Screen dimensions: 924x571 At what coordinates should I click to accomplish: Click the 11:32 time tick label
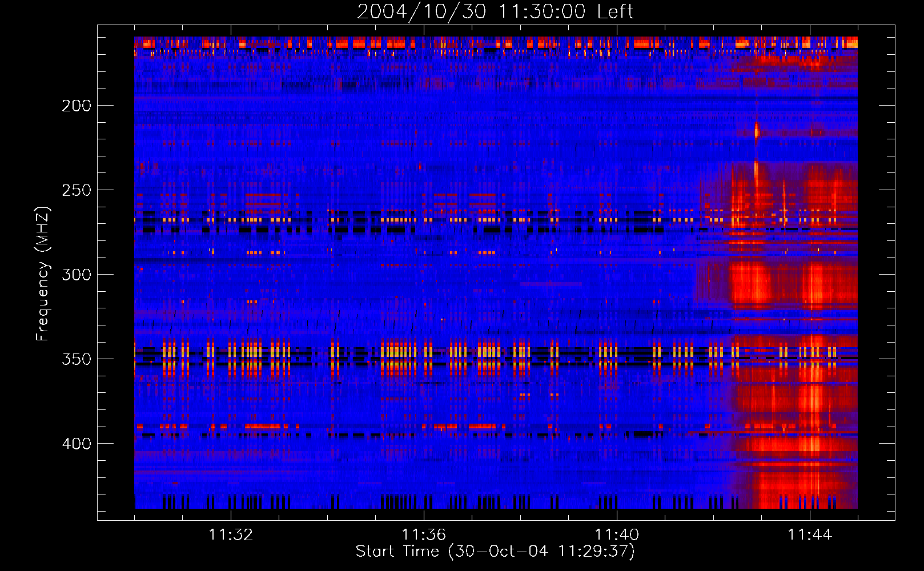pos(231,534)
